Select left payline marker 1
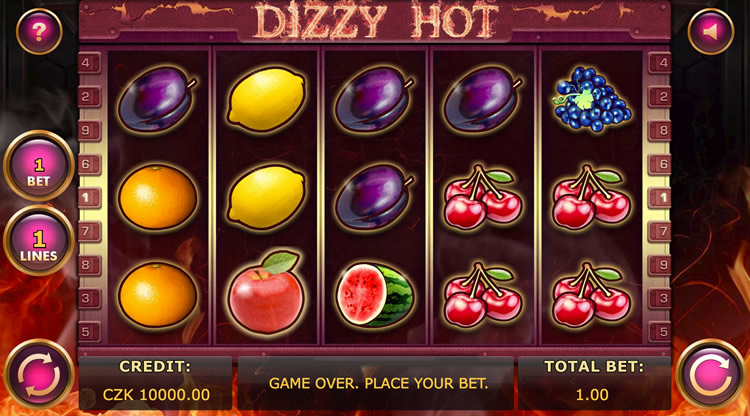The image size is (750, 416). 89,197
